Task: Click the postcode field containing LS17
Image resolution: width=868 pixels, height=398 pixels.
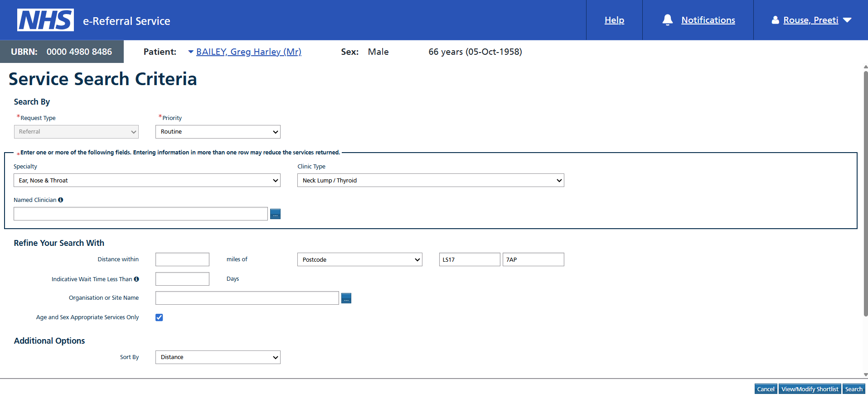Action: 470,259
